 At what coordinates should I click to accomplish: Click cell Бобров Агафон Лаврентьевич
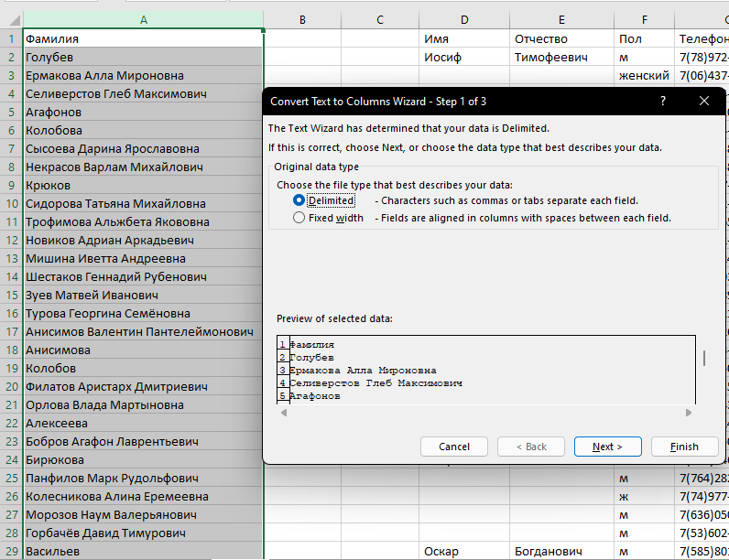143,441
